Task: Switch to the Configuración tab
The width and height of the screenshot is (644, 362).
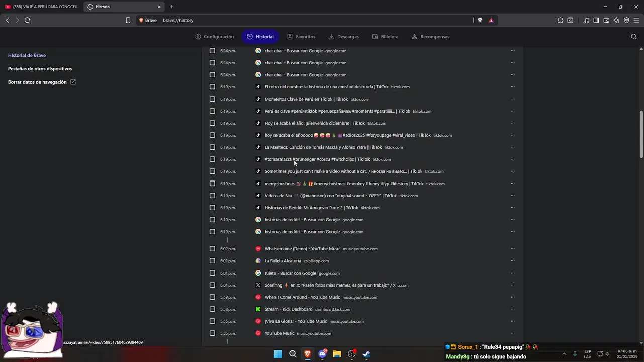Action: [x=214, y=37]
